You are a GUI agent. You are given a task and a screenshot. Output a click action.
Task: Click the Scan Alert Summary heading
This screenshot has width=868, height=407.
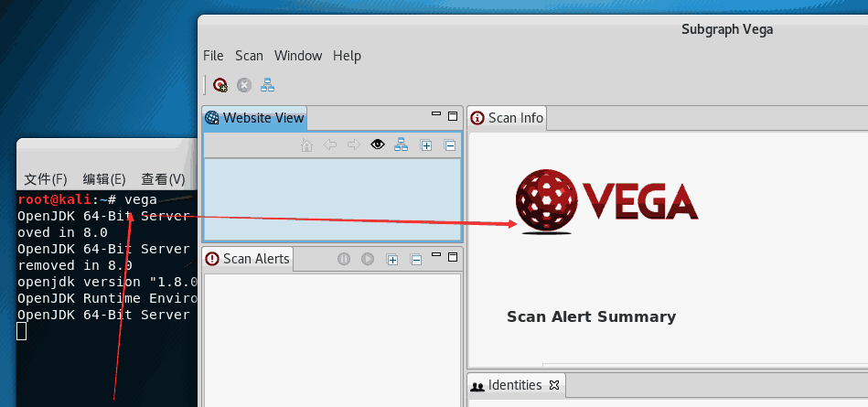tap(591, 316)
